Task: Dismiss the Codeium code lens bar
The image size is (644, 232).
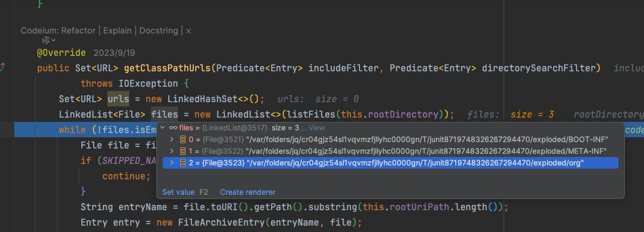Action: [188, 31]
